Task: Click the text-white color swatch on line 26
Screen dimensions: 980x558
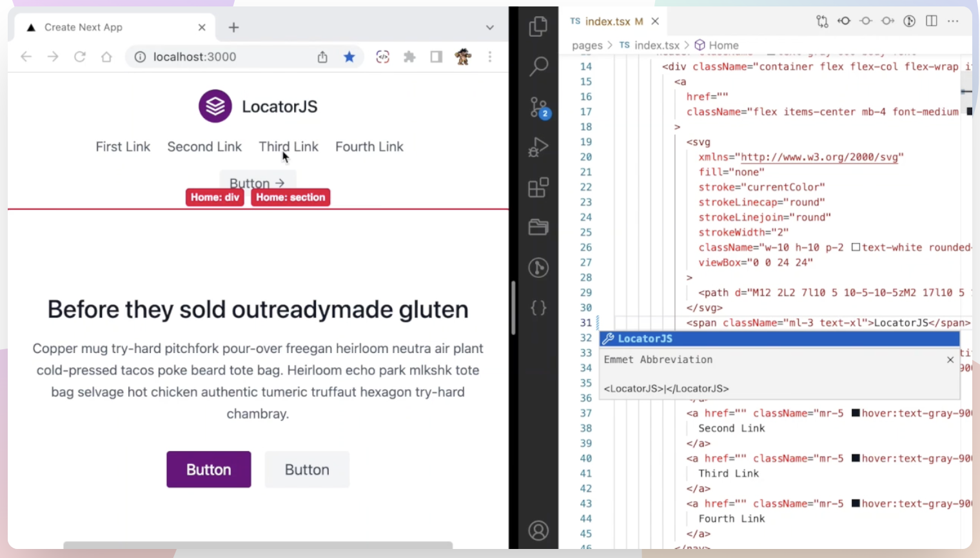Action: point(856,247)
